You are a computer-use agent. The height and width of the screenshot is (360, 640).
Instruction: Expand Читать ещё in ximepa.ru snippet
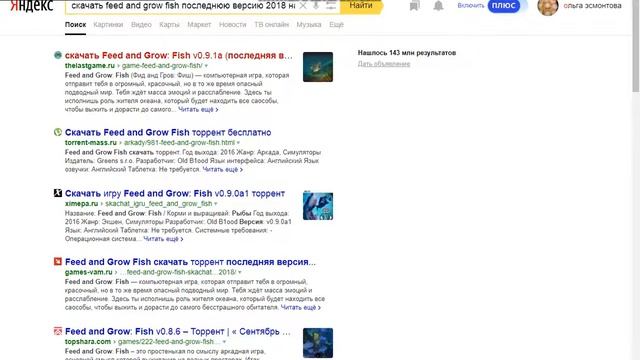click(163, 239)
